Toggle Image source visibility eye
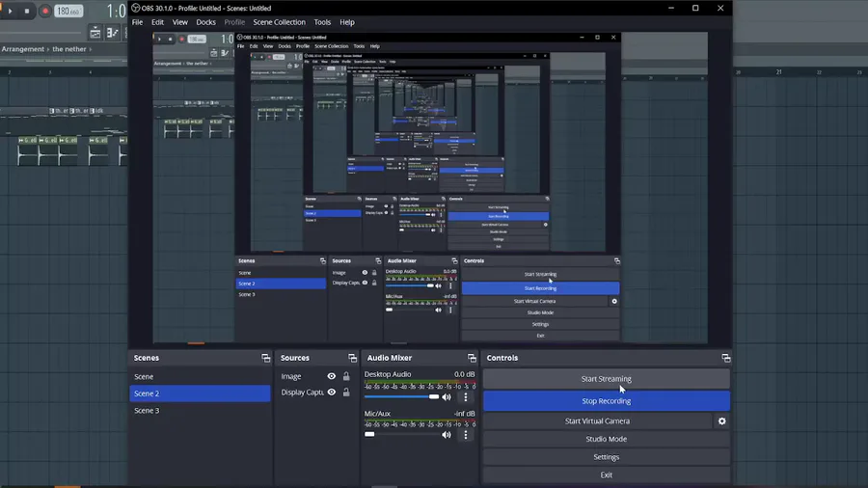The width and height of the screenshot is (868, 488). 331,376
